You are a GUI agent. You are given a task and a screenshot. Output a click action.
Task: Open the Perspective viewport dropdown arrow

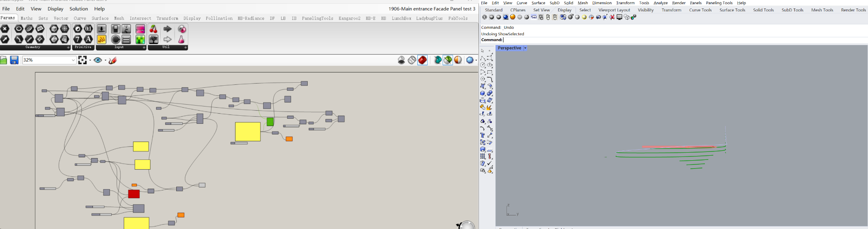[x=525, y=48]
